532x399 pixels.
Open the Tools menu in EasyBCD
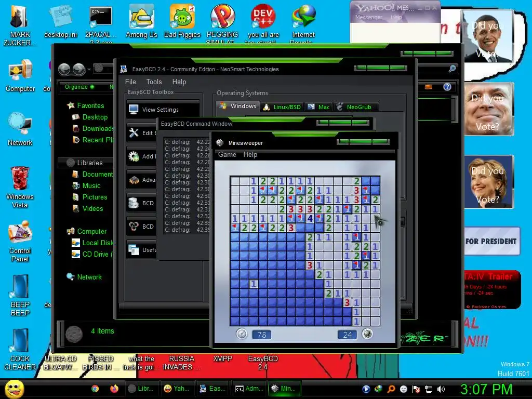pos(154,82)
